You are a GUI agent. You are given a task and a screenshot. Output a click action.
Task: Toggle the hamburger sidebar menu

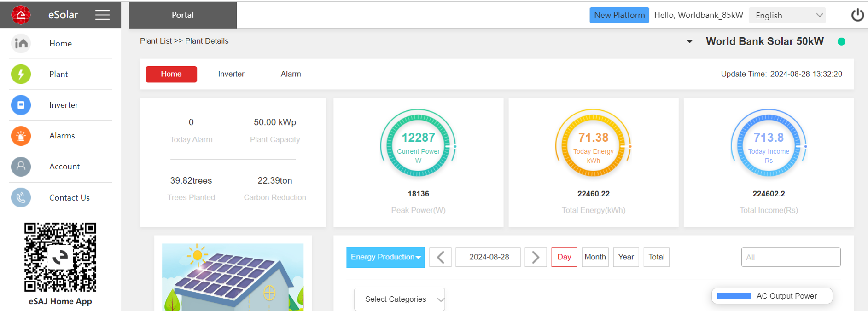pyautogui.click(x=102, y=15)
